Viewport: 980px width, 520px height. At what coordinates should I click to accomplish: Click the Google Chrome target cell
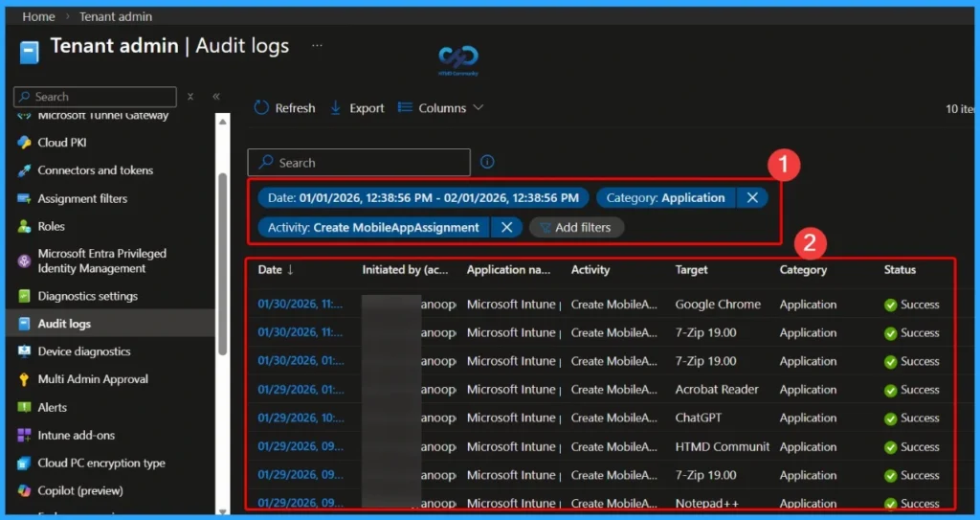718,305
